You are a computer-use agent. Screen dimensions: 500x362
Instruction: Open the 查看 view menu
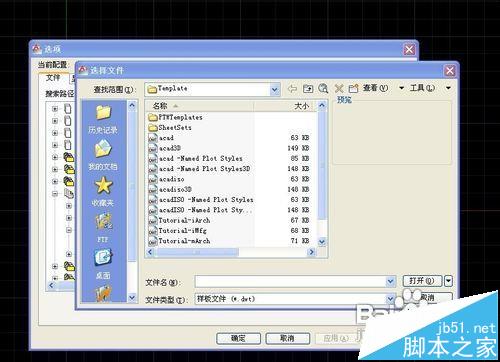tap(375, 88)
